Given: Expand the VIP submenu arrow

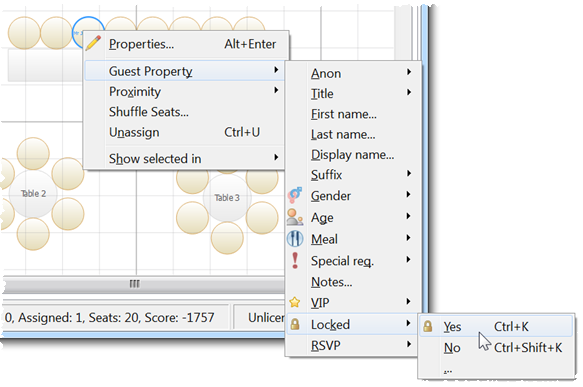Looking at the screenshot, I should pos(409,301).
